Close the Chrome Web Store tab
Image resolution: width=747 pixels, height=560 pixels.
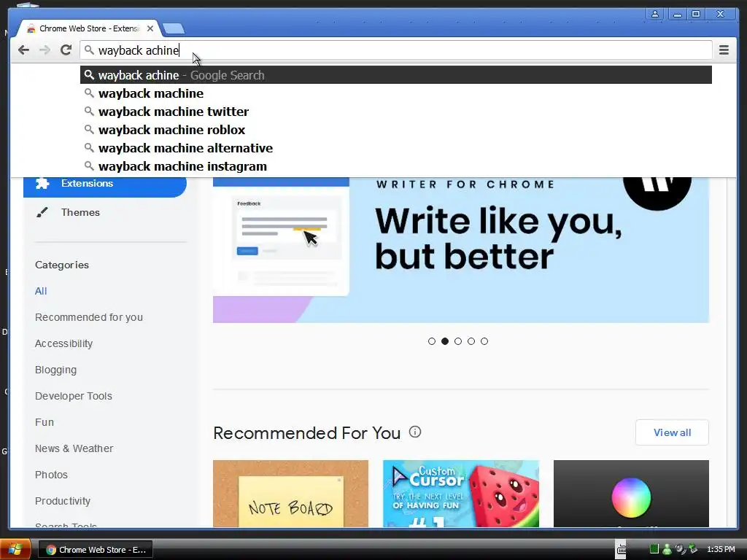coord(150,28)
